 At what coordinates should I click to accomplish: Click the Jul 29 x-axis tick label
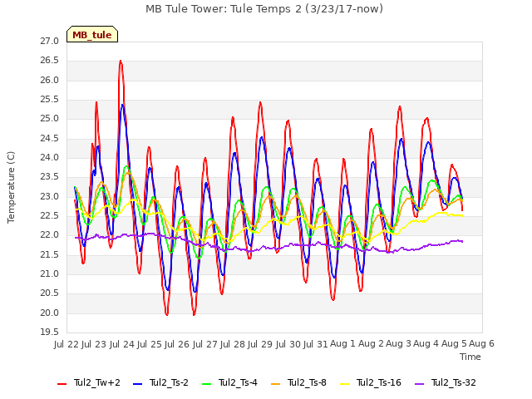[260, 344]
